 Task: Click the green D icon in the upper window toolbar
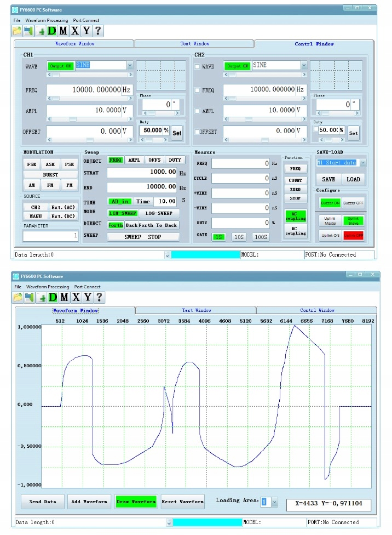[x=52, y=31]
